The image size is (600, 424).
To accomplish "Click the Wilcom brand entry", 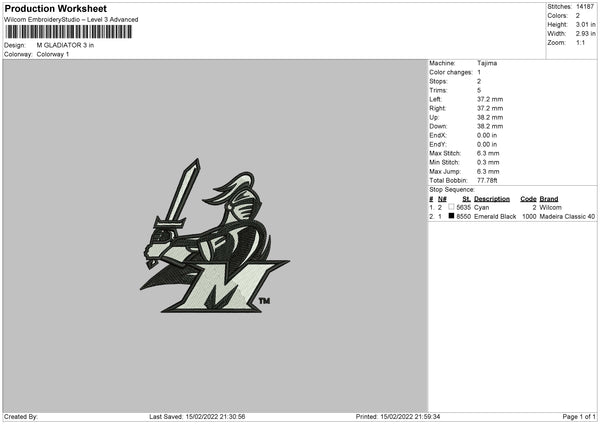I will [550, 208].
